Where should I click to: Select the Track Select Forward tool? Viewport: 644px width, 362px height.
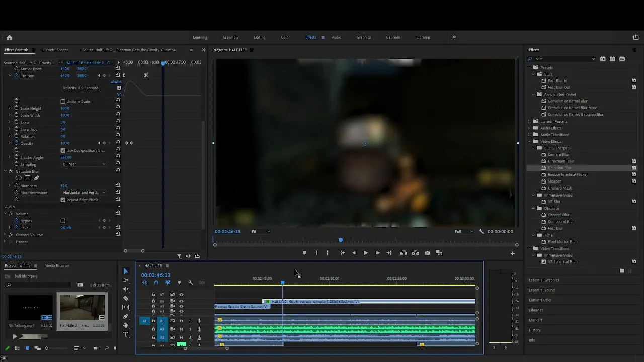126,280
